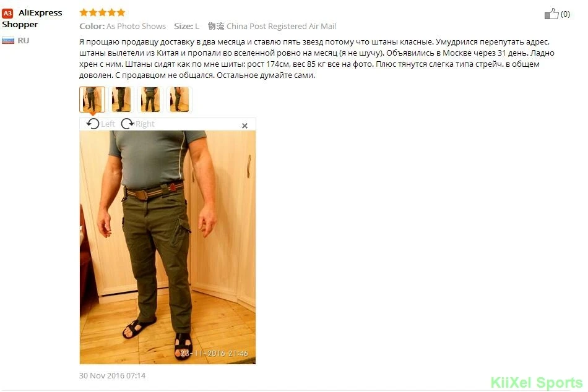Click the China Post Registered Air Mail text
This screenshot has height=392, width=588.
281,26
